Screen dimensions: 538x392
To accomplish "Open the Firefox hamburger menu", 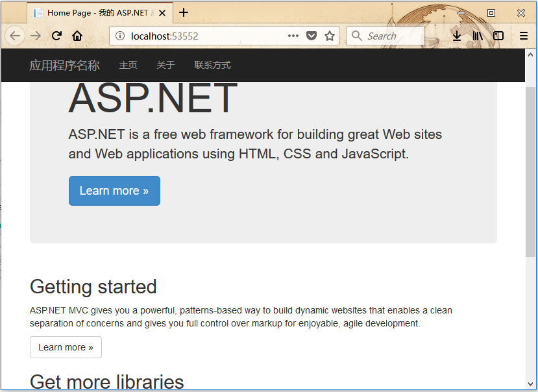I will coord(524,36).
